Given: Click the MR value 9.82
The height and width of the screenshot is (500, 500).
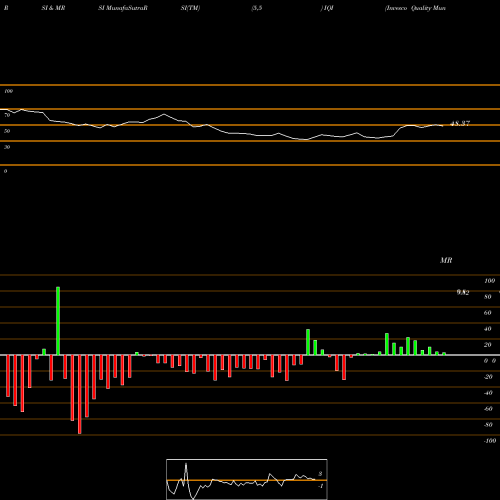Looking at the screenshot, I should point(463,292).
